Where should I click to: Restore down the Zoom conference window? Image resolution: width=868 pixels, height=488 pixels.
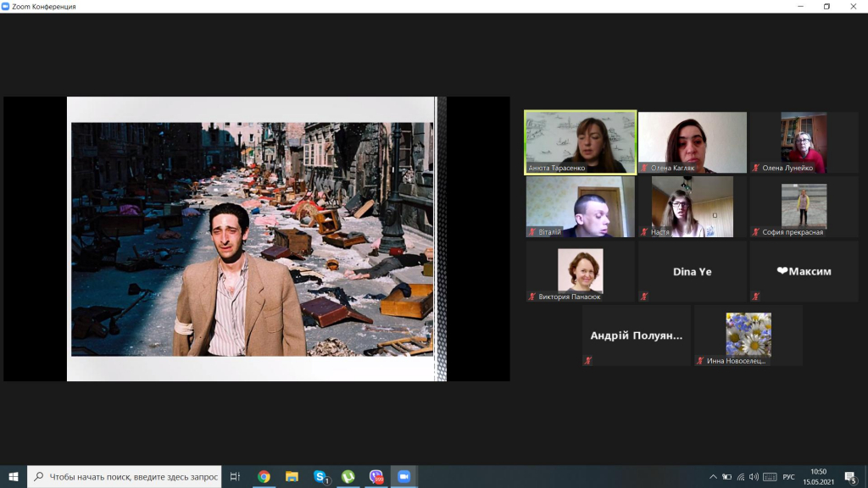826,7
